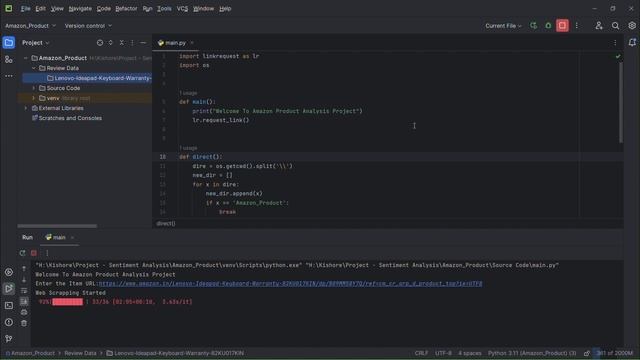Click the Debug bug icon in toolbar
The image size is (640, 360).
click(548, 26)
